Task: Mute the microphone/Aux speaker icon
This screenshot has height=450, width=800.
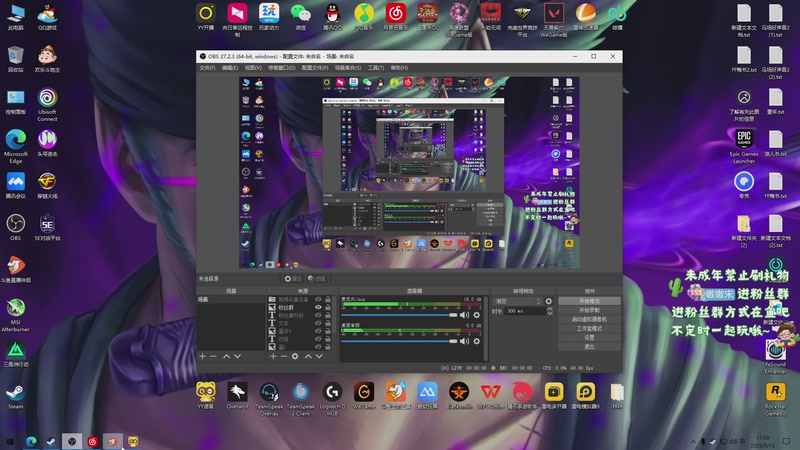Action: coord(464,315)
